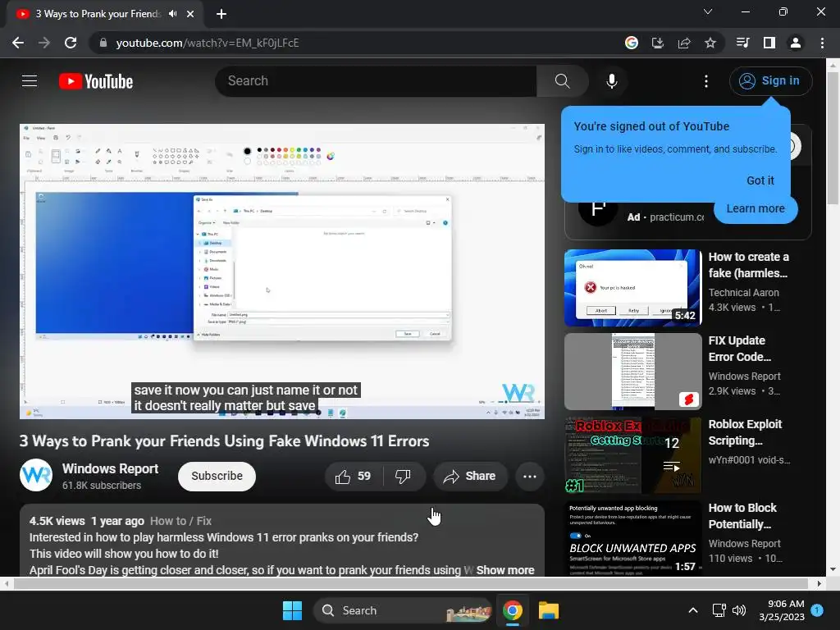The height and width of the screenshot is (630, 840).
Task: Open a new browser tab
Action: [221, 14]
